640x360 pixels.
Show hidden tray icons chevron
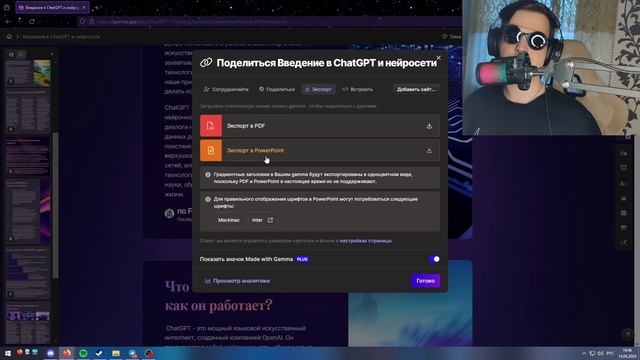584,353
